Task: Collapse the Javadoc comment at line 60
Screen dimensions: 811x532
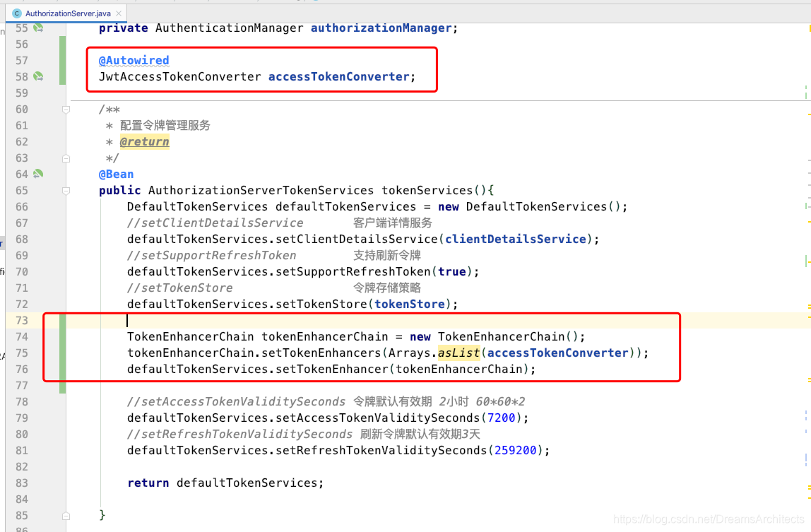Action: [66, 110]
